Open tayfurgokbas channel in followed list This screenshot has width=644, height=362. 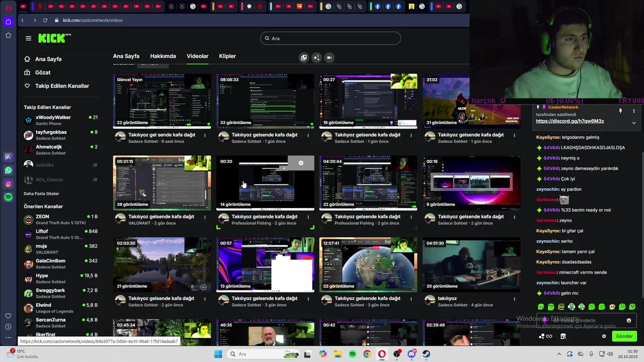(x=60, y=135)
